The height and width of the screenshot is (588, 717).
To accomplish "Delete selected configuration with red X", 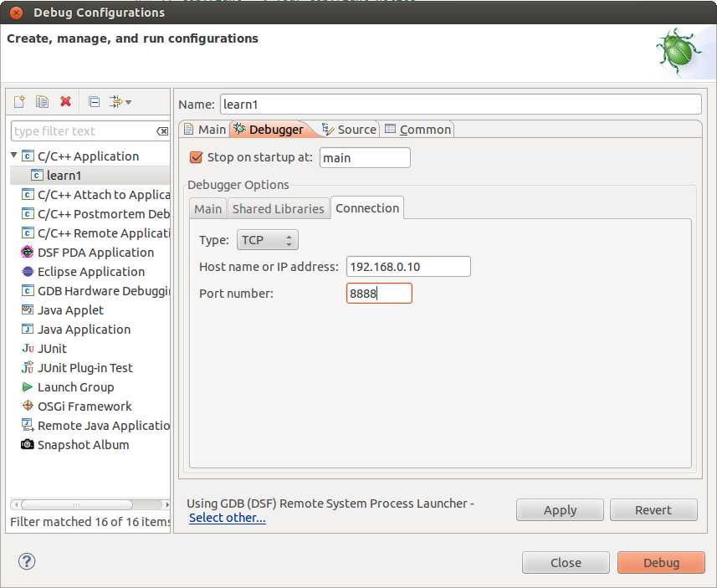I will pyautogui.click(x=66, y=101).
